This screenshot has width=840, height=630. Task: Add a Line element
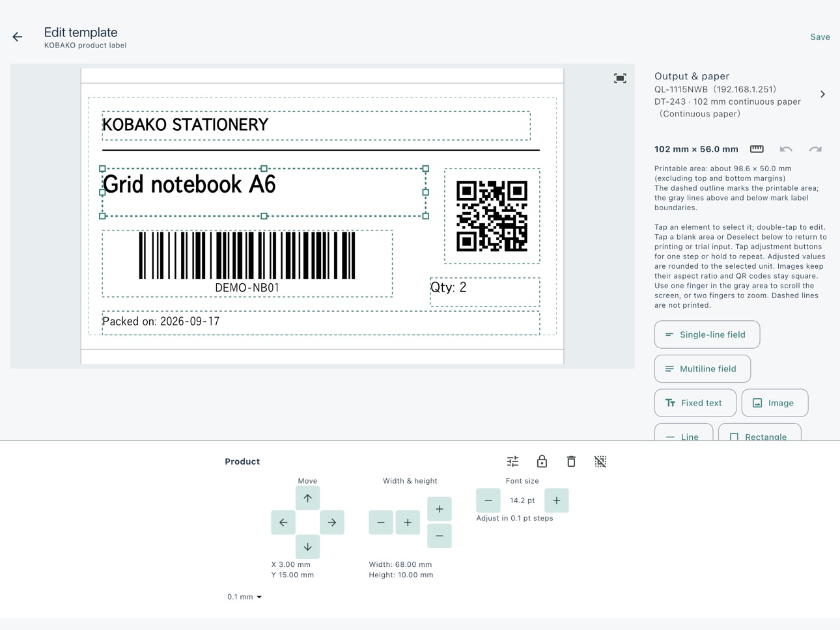point(684,432)
